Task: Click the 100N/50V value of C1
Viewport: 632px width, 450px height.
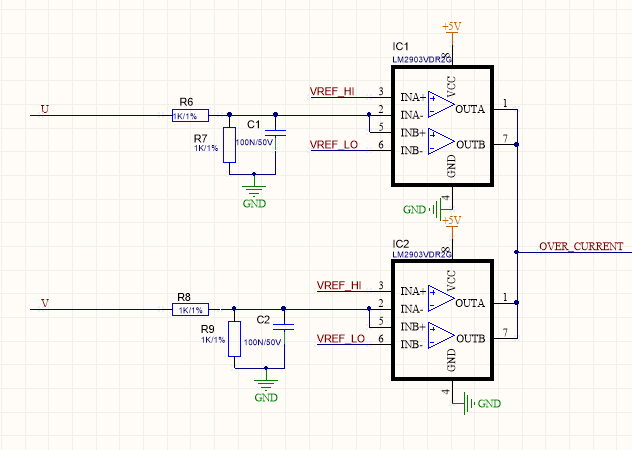Action: point(254,142)
